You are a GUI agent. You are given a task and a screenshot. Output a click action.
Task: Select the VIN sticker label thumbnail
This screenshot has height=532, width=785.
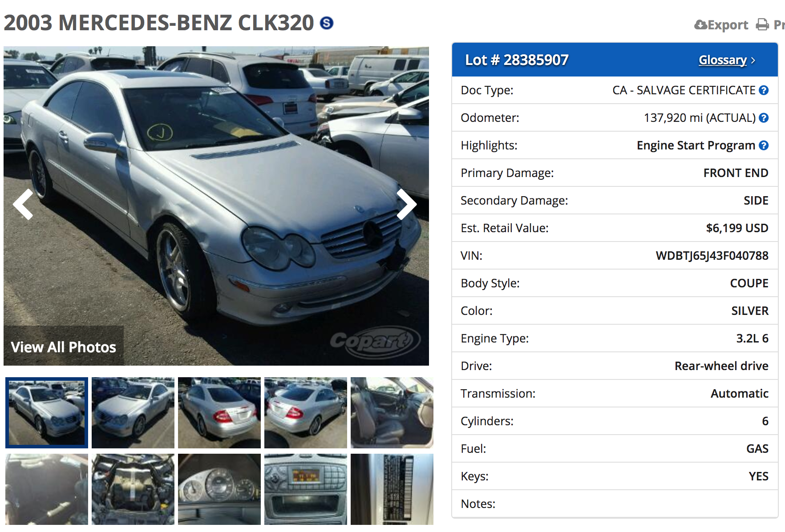click(392, 489)
